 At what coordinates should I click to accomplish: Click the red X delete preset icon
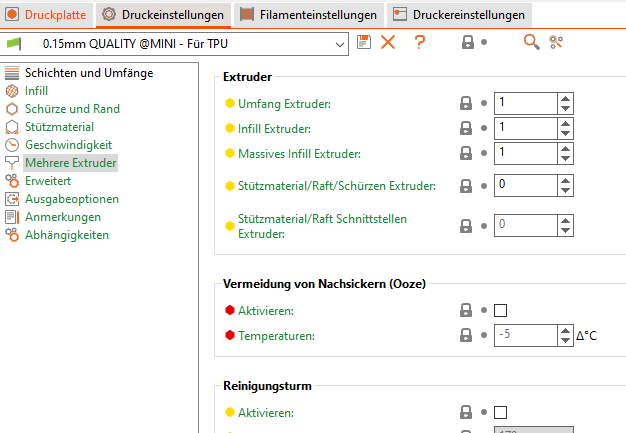388,42
